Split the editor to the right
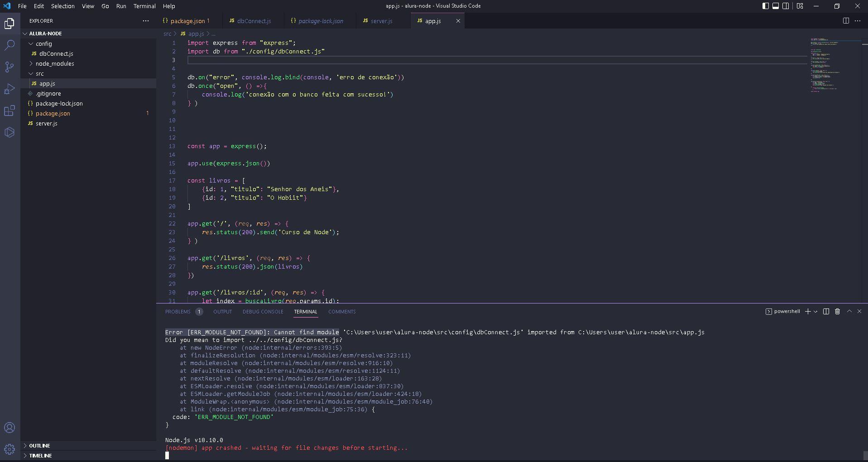The height and width of the screenshot is (462, 868). 846,21
